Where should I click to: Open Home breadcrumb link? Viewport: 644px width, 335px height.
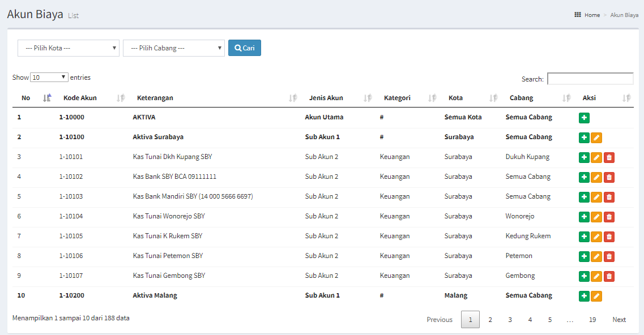592,15
